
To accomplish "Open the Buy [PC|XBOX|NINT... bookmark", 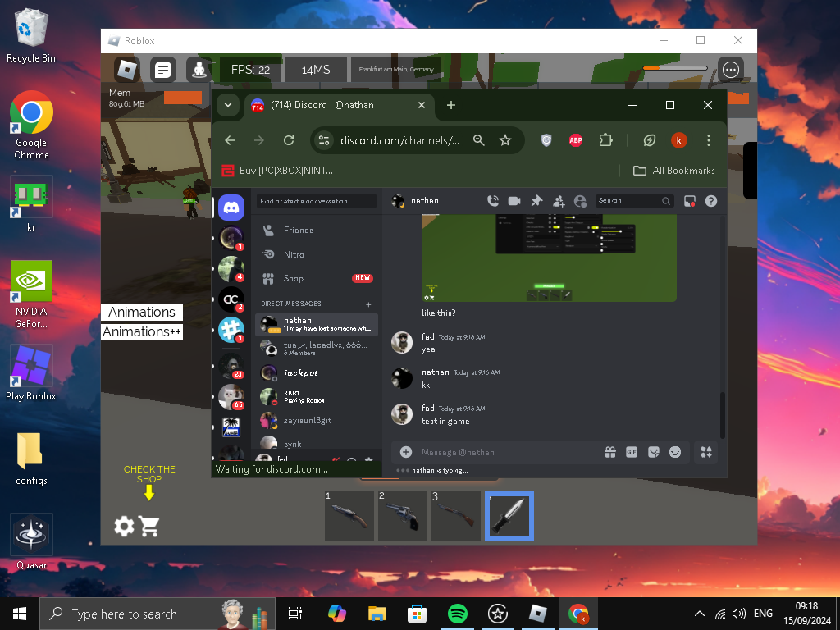I will tap(277, 171).
